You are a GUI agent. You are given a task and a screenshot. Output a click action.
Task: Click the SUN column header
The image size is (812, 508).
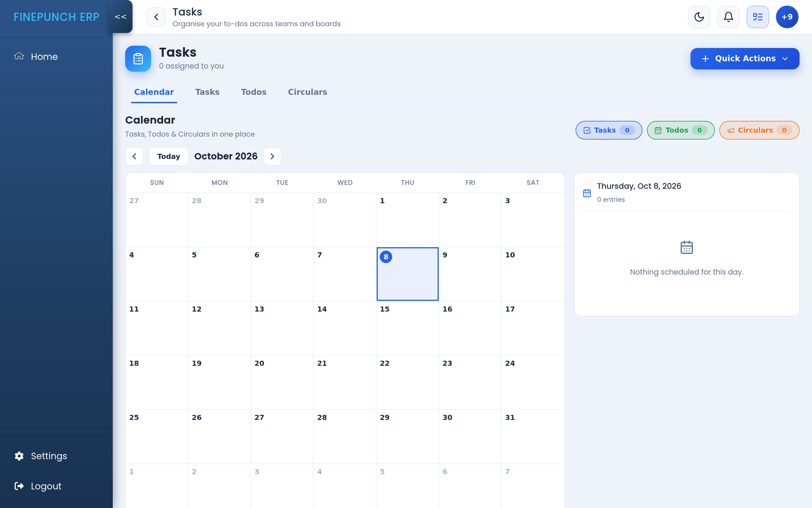tap(157, 182)
